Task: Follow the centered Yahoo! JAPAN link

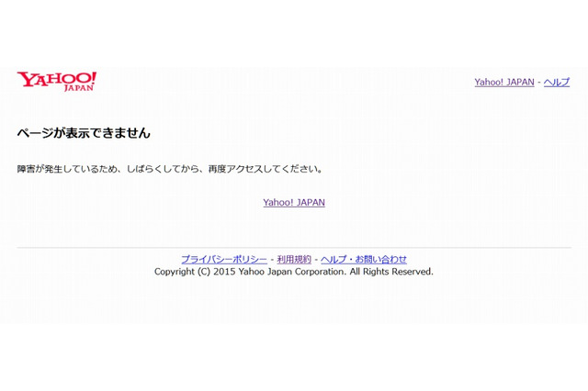Action: click(x=294, y=202)
